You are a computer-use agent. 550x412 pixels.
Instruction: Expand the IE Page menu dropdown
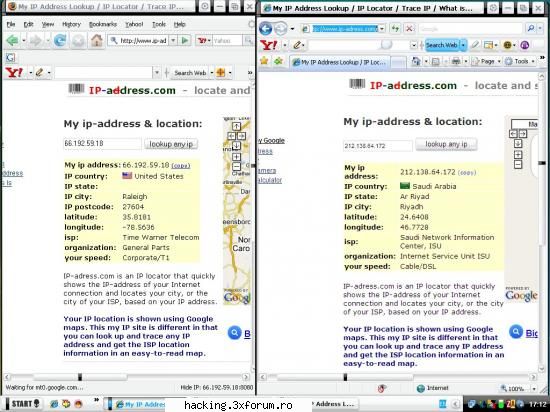(499, 62)
